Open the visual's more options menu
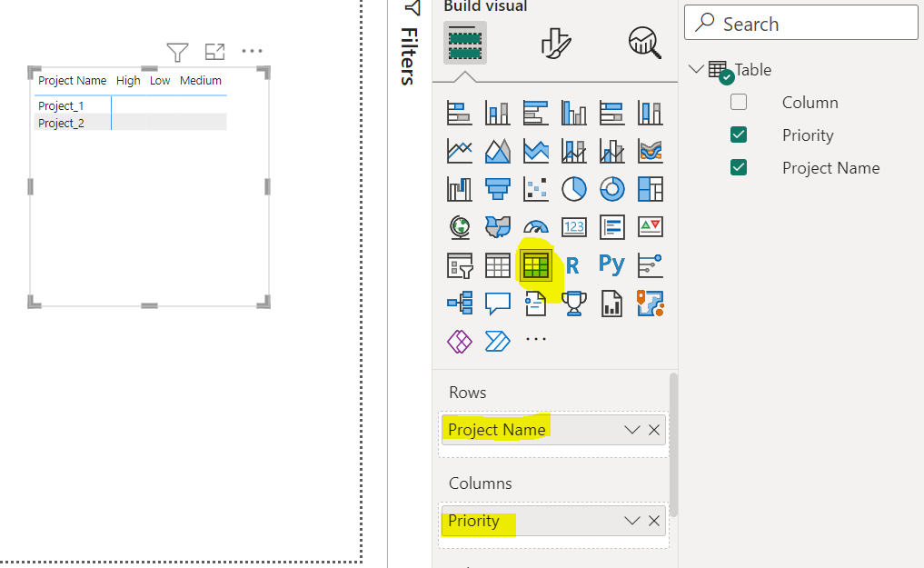Screen dimensions: 924x568 [253, 51]
